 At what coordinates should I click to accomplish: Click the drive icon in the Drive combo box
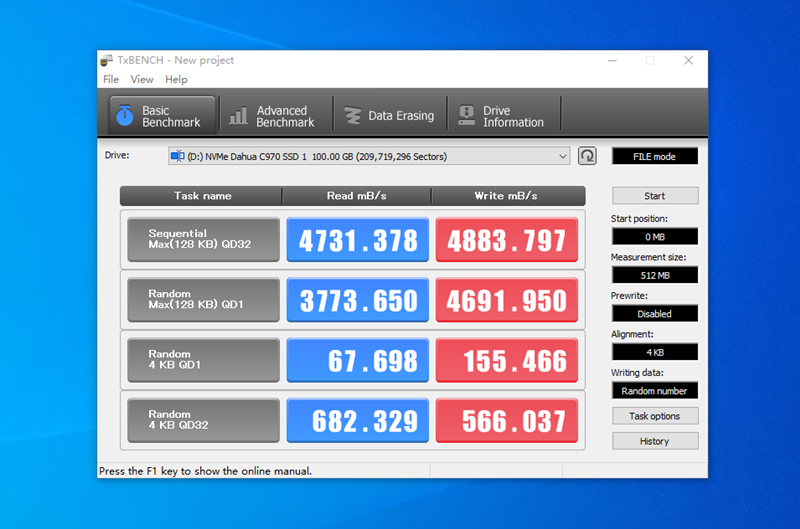pyautogui.click(x=178, y=156)
